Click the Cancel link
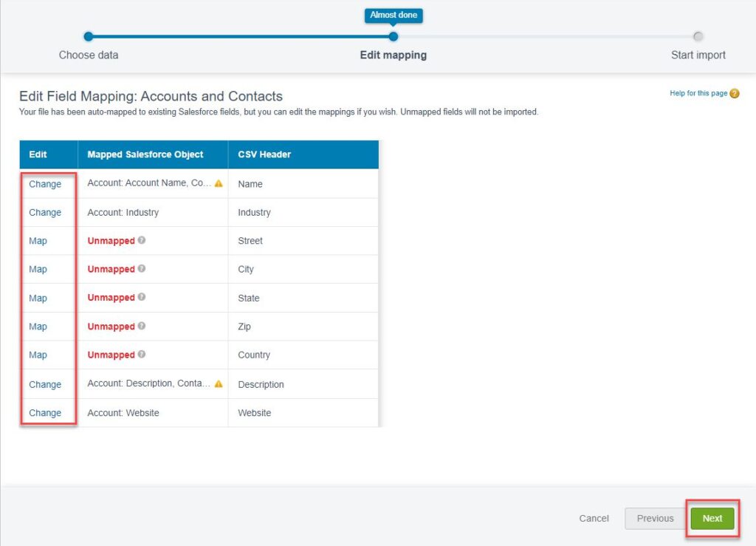756x546 pixels. point(594,519)
